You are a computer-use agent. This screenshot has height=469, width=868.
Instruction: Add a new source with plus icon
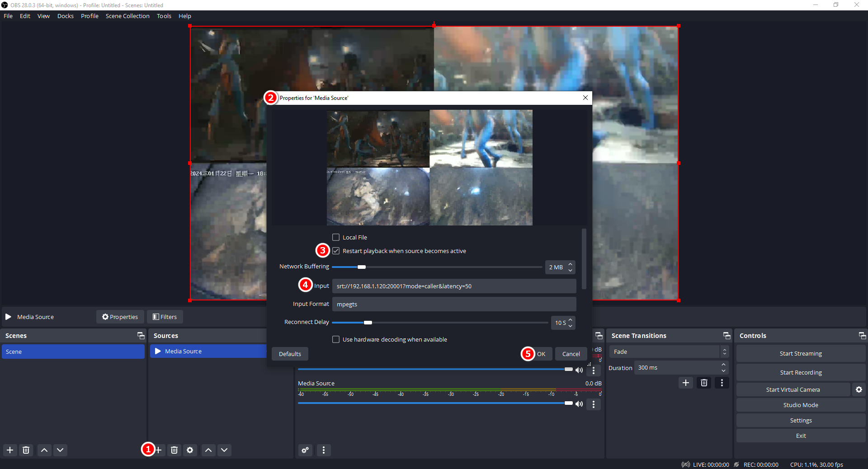159,450
